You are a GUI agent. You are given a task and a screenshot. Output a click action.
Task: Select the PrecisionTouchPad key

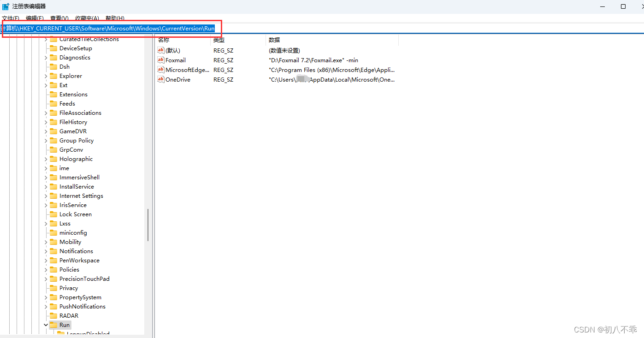tap(84, 279)
